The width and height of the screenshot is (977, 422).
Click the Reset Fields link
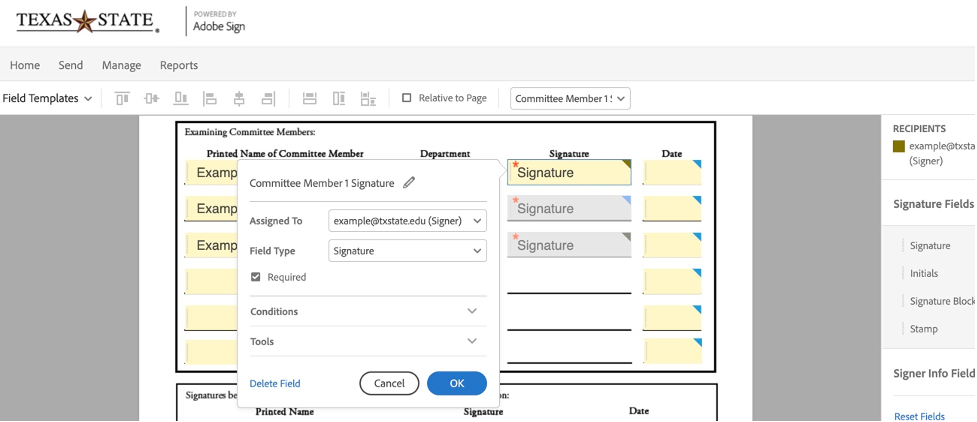(x=919, y=416)
